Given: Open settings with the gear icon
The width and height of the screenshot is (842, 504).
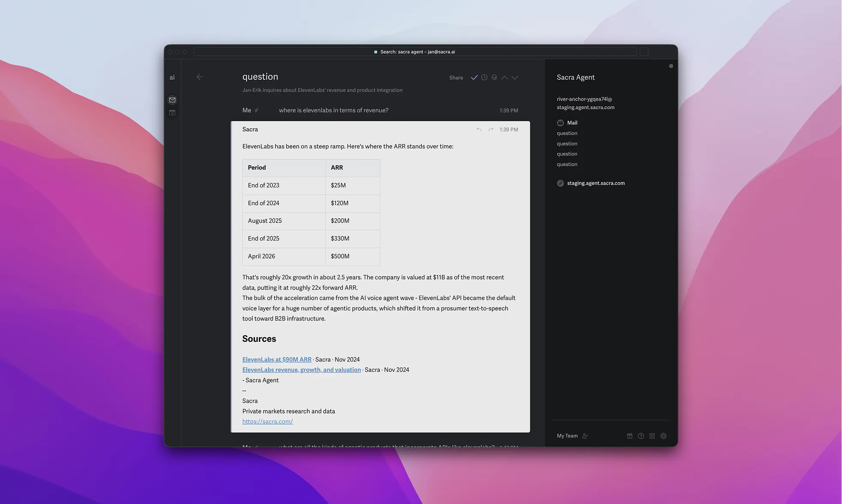Looking at the screenshot, I should [x=663, y=436].
